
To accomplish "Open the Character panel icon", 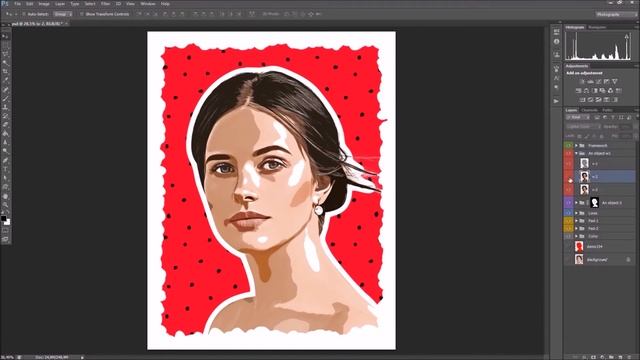I will (556, 78).
